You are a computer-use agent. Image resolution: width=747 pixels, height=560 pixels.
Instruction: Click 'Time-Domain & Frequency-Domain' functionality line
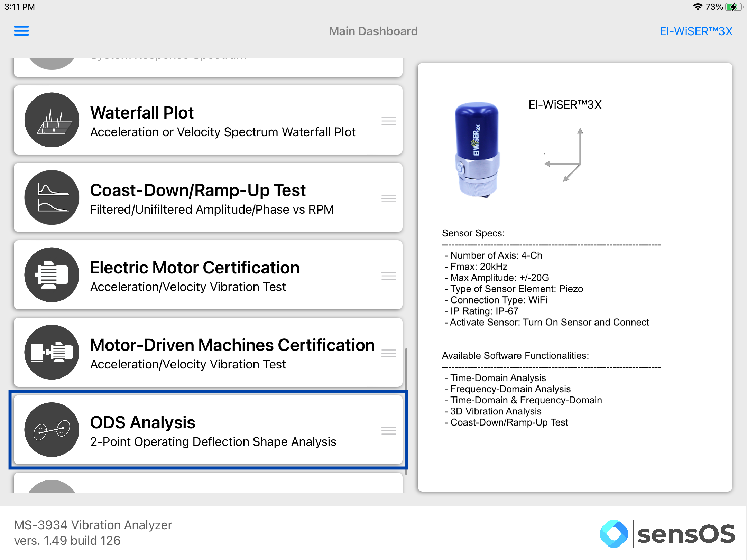pos(523,400)
